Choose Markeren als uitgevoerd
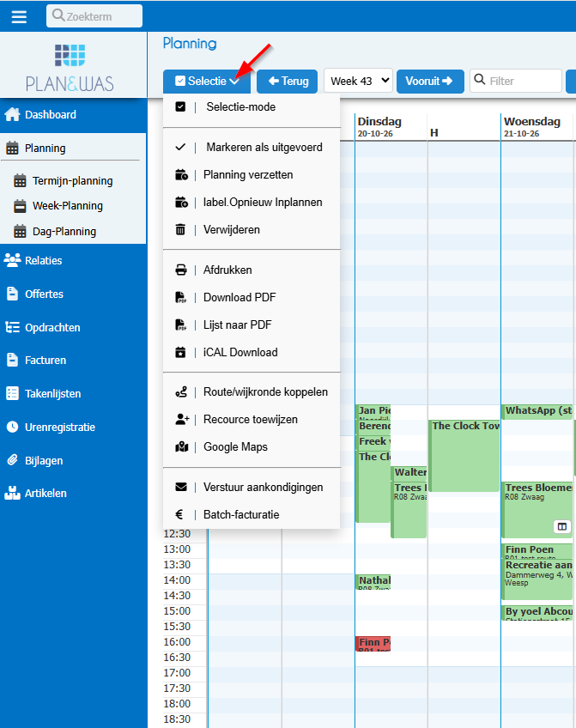This screenshot has height=728, width=576. pos(252,147)
